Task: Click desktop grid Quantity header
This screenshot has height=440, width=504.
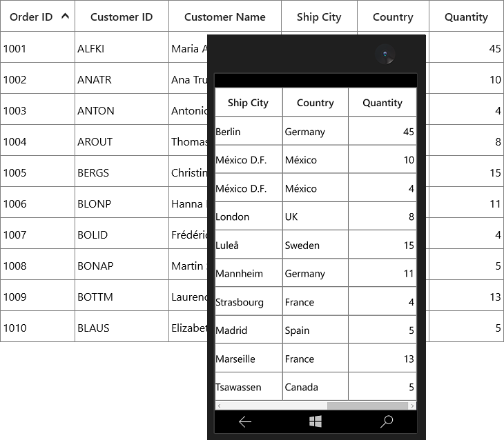Action: tap(467, 16)
